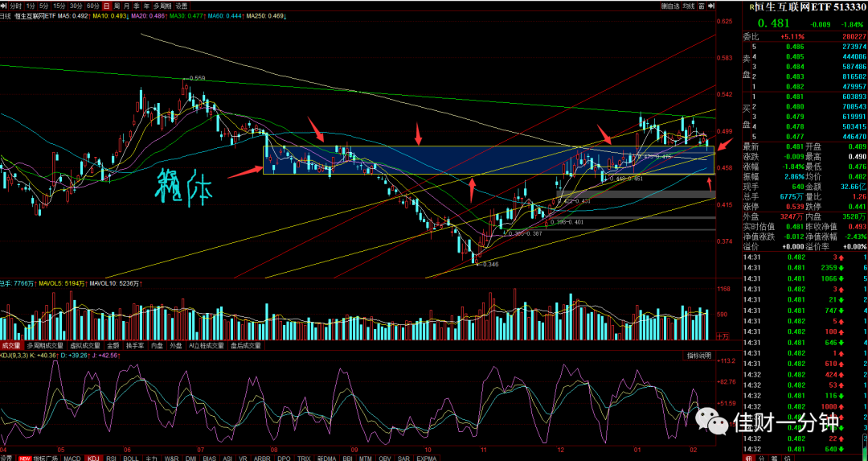Viewport: 868px width, 461px height.
Task: Switch indicator to KDJ
Action: (93, 459)
